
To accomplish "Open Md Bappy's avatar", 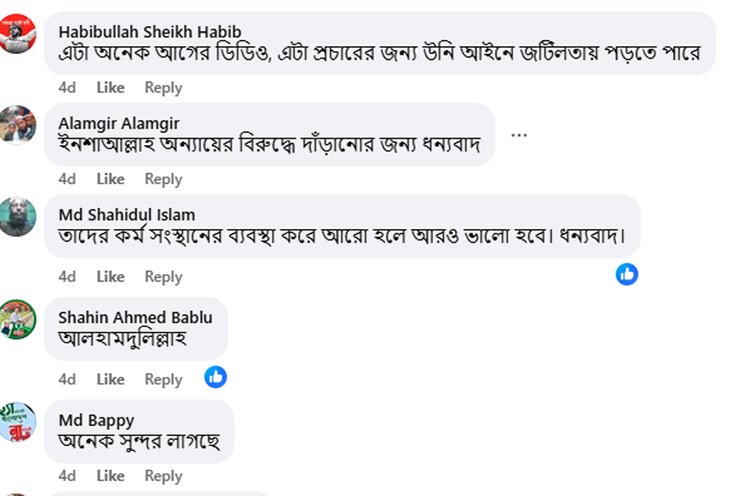I will [18, 421].
